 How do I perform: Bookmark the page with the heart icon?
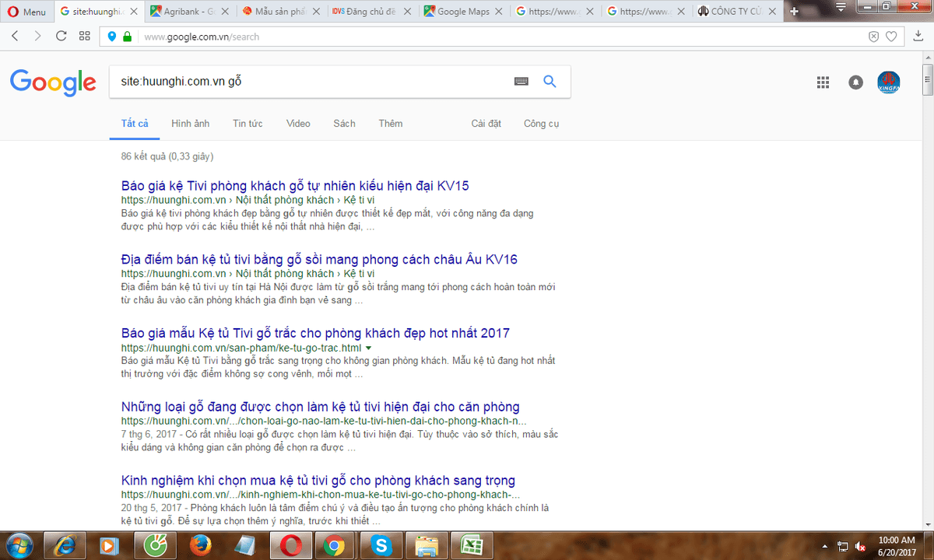[x=891, y=37]
